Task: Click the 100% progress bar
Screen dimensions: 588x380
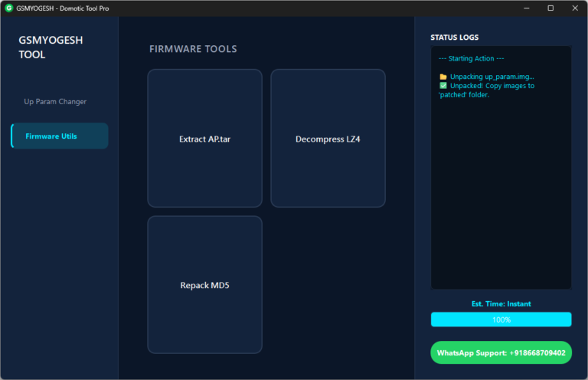Action: (501, 319)
